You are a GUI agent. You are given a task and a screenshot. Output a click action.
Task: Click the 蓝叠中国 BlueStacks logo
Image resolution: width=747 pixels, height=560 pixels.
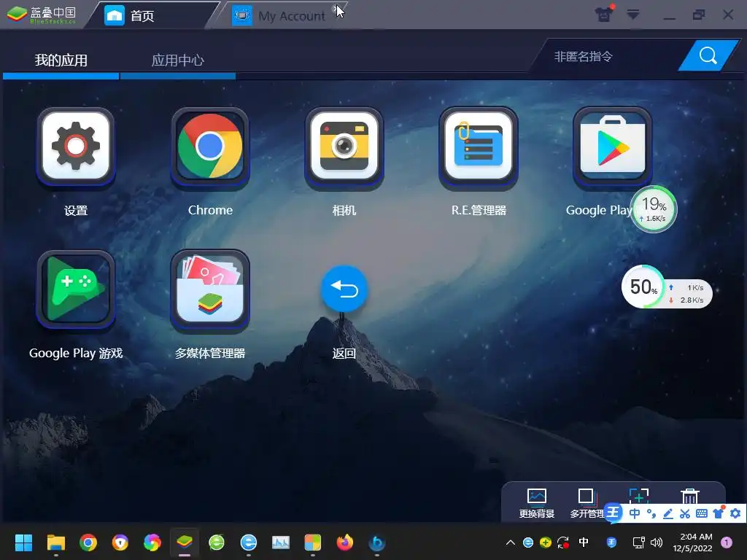(42, 15)
